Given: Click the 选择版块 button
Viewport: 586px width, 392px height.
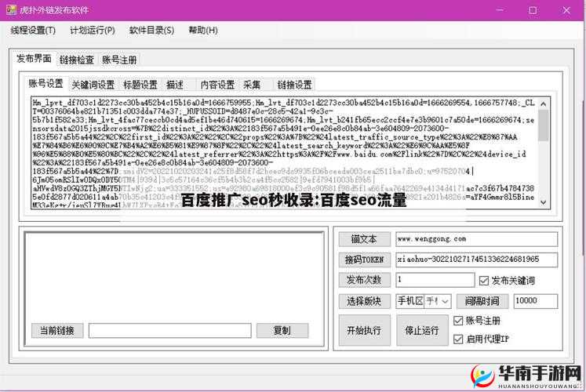Looking at the screenshot, I should click(364, 301).
